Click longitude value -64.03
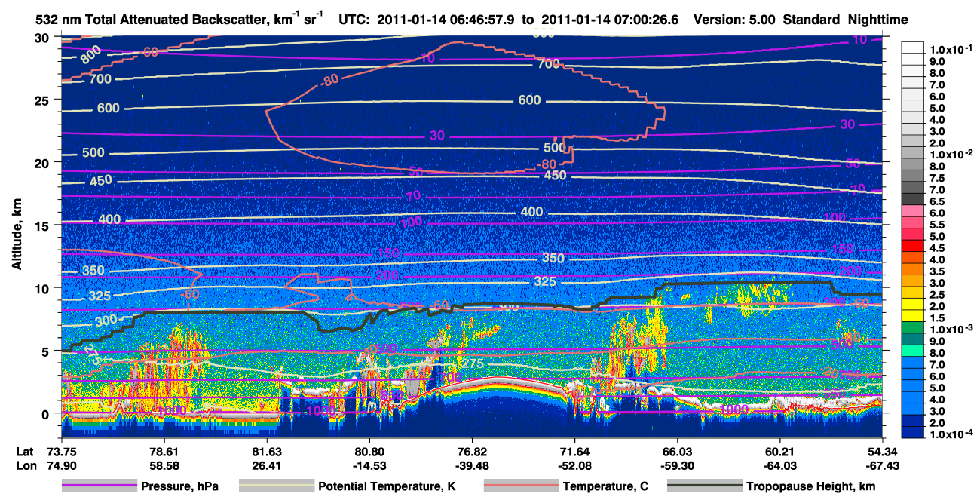 [x=779, y=465]
